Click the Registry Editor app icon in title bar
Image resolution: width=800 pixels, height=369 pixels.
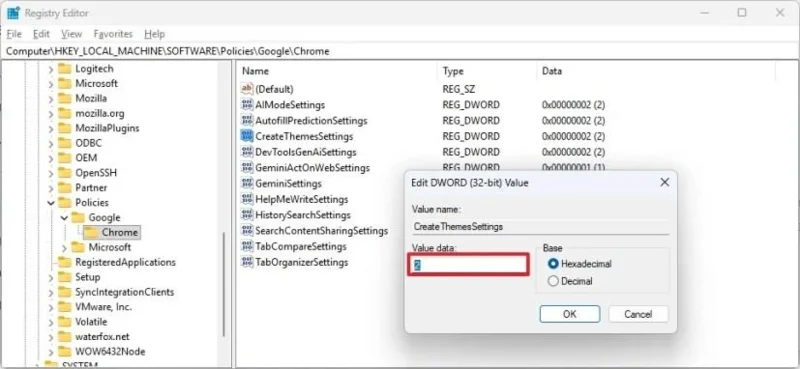[x=13, y=13]
